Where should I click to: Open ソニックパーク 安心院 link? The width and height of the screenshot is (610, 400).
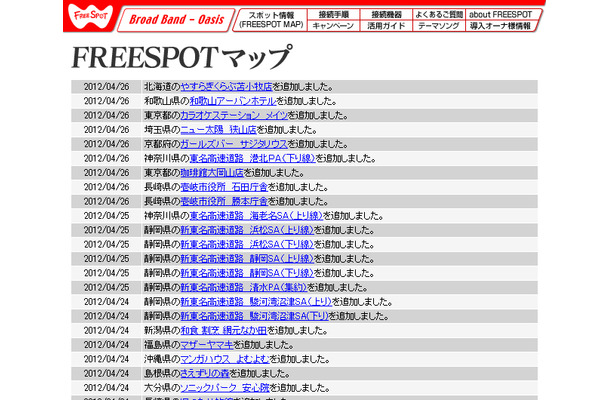pyautogui.click(x=225, y=387)
